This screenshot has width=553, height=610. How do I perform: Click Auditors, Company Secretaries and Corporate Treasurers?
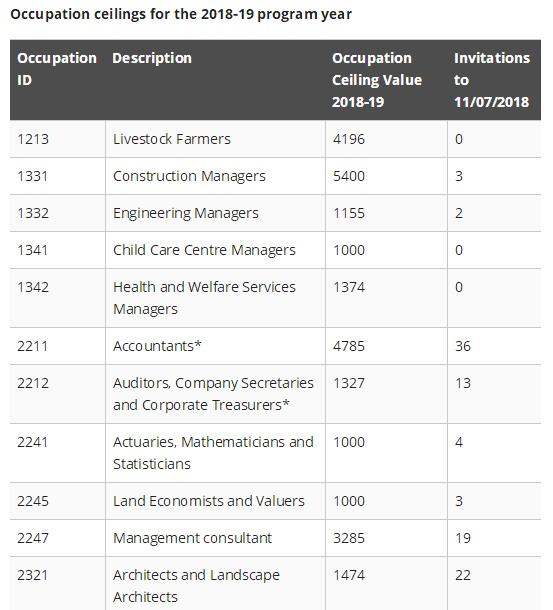coord(213,394)
